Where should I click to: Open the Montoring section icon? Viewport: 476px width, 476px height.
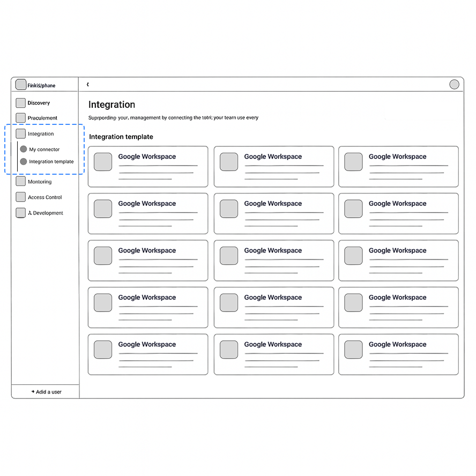(x=21, y=181)
